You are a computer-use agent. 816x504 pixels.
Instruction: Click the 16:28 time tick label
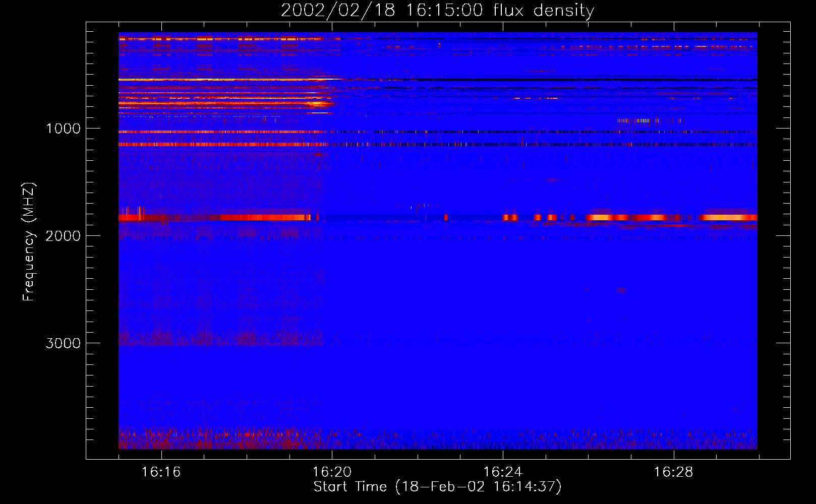point(673,472)
